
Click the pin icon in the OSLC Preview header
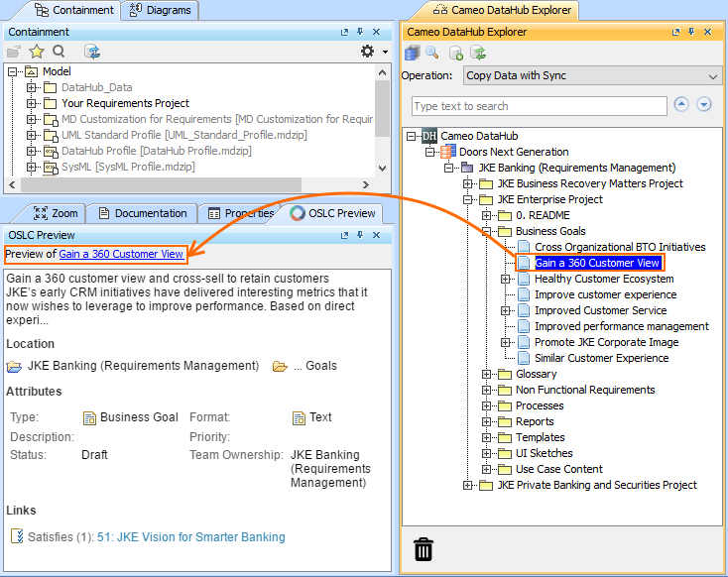(x=360, y=235)
